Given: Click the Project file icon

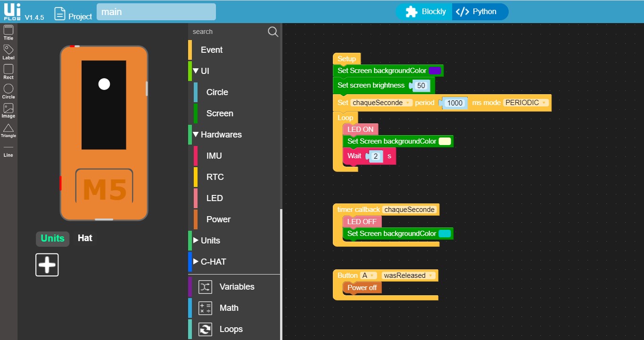Looking at the screenshot, I should click(x=59, y=14).
